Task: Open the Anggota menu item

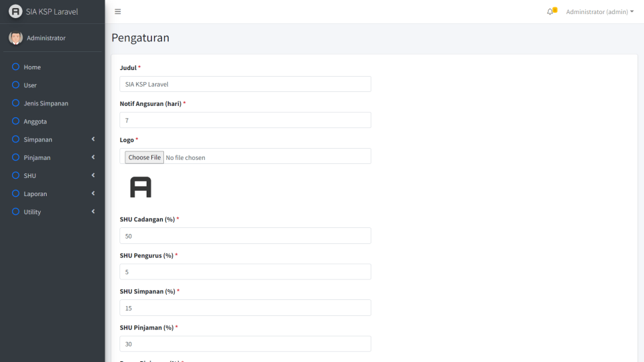Action: pos(52,121)
